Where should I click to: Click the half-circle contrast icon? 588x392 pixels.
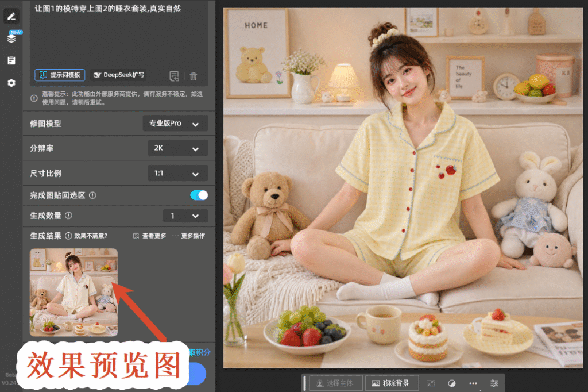[452, 383]
